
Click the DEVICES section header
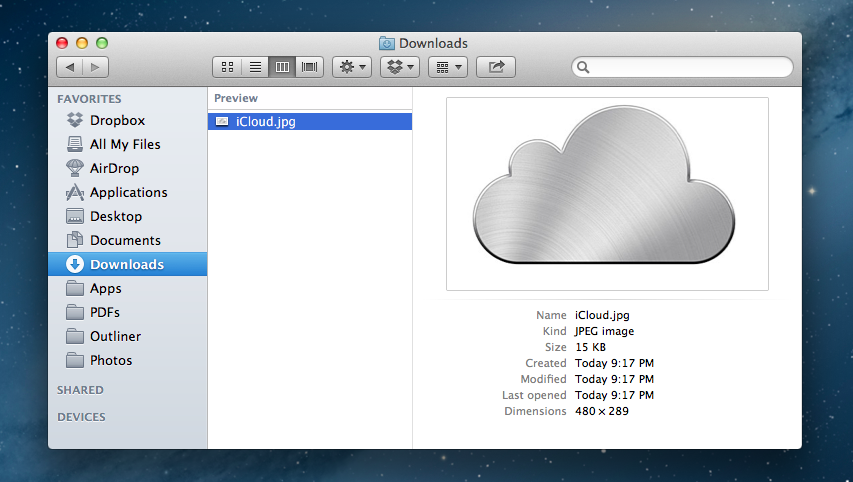coord(81,417)
